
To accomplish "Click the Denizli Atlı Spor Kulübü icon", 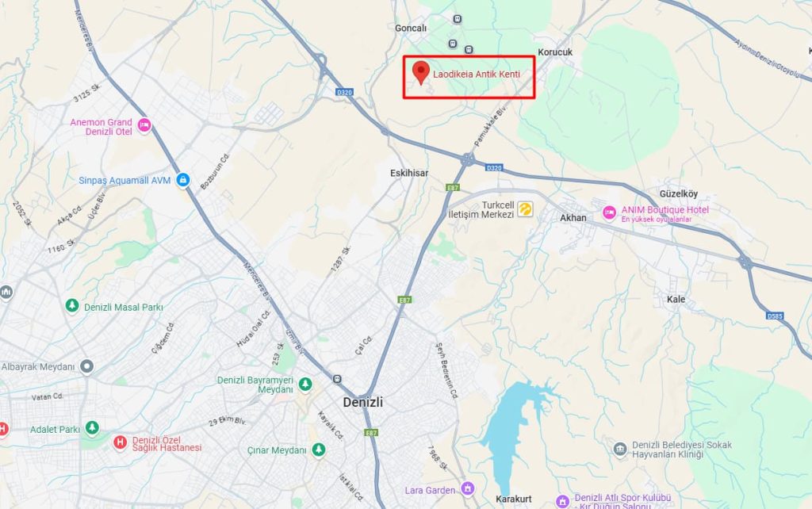I will [562, 501].
